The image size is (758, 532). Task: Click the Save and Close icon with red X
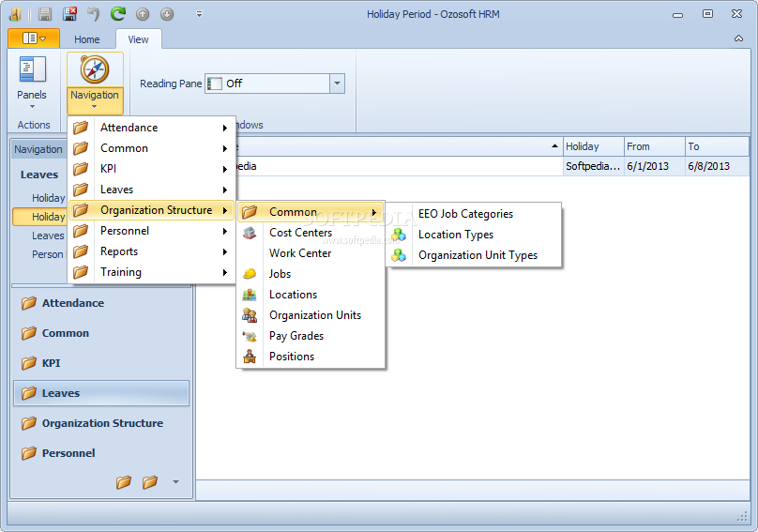pyautogui.click(x=70, y=14)
